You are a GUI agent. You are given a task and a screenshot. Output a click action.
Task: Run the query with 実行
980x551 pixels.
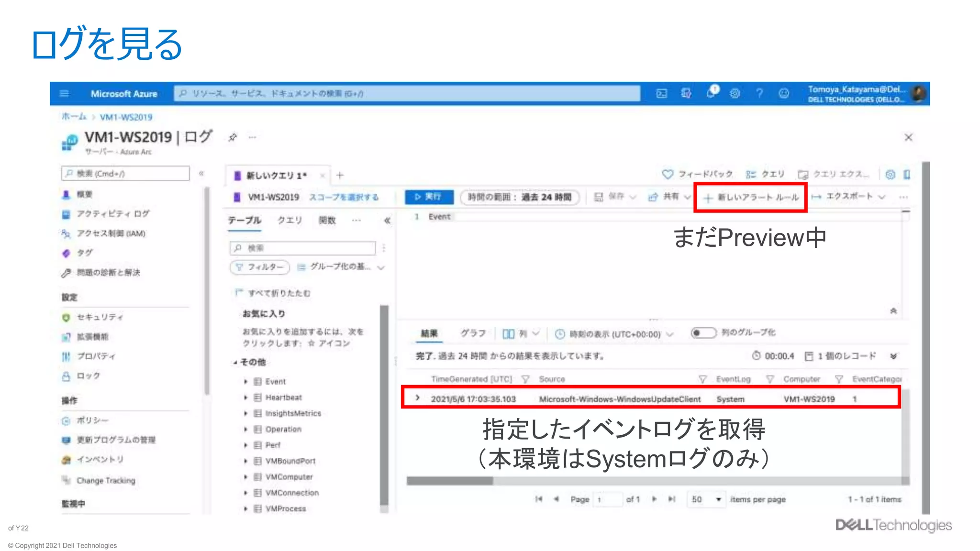[x=429, y=197]
